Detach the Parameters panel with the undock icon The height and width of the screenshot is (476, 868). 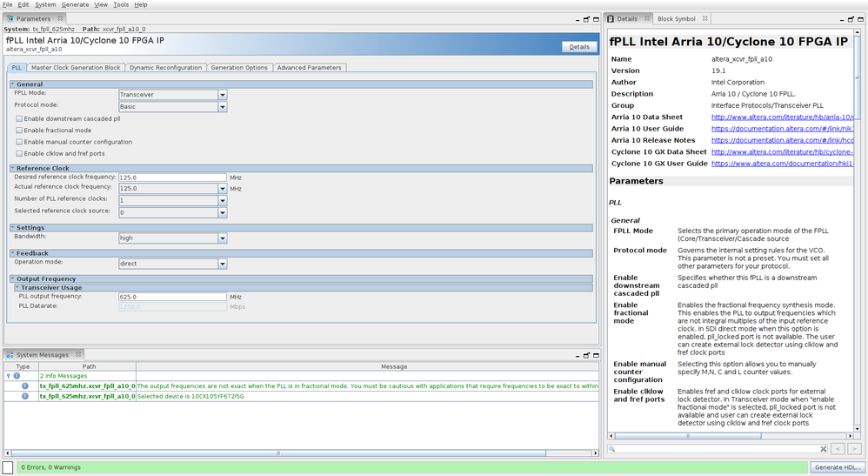(586, 19)
